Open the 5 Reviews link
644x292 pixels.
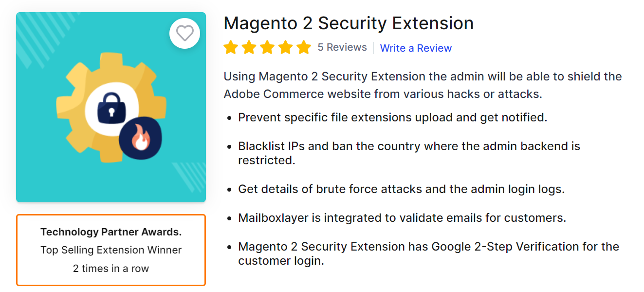click(342, 47)
